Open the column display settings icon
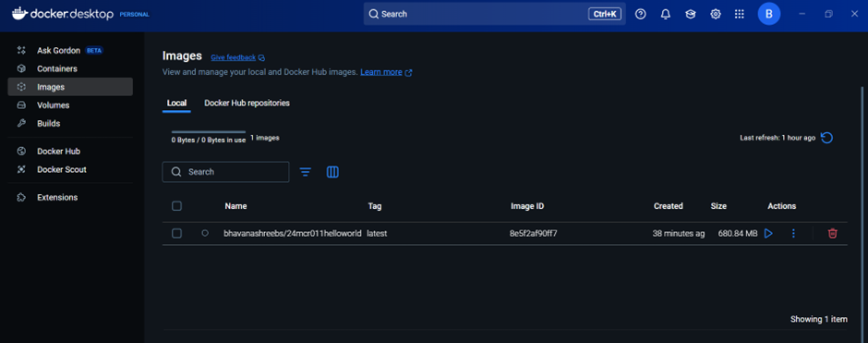Image resolution: width=868 pixels, height=343 pixels. coord(332,172)
